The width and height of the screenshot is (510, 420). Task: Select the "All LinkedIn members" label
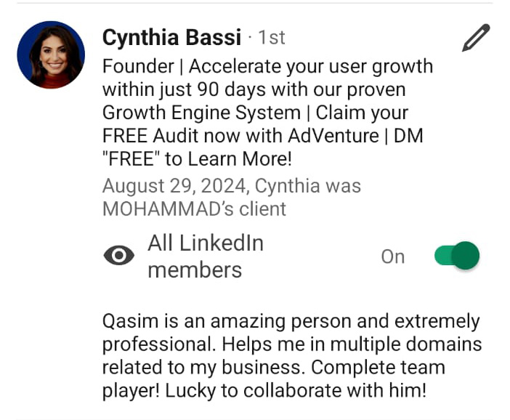(206, 257)
